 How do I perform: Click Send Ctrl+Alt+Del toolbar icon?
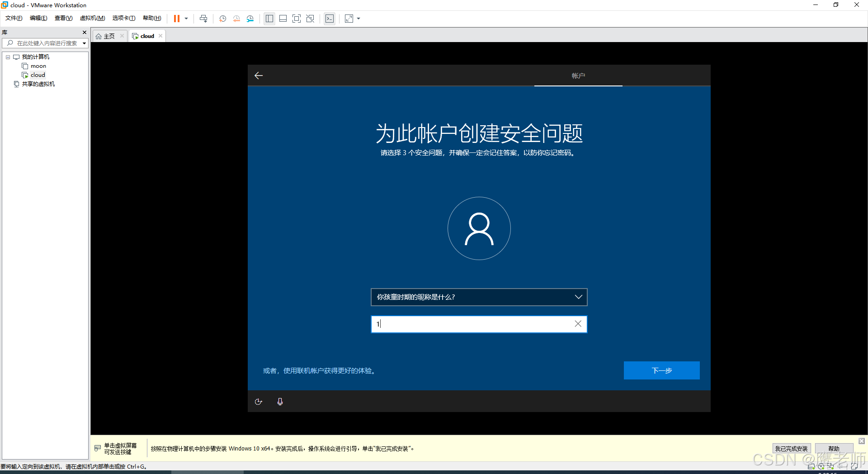click(203, 19)
